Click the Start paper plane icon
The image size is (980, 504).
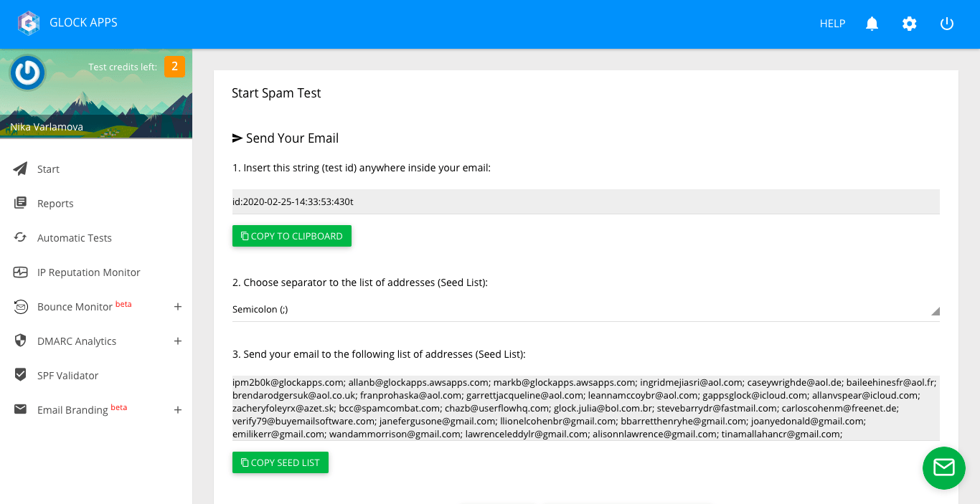pyautogui.click(x=21, y=168)
